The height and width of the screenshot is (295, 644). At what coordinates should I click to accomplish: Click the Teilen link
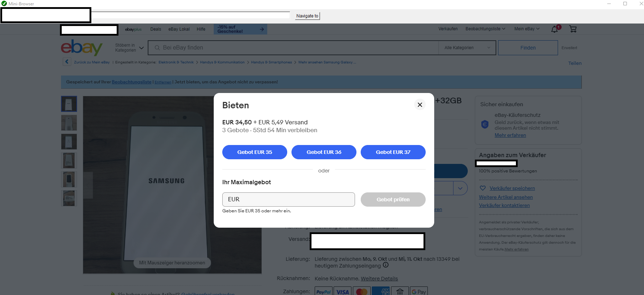click(575, 63)
